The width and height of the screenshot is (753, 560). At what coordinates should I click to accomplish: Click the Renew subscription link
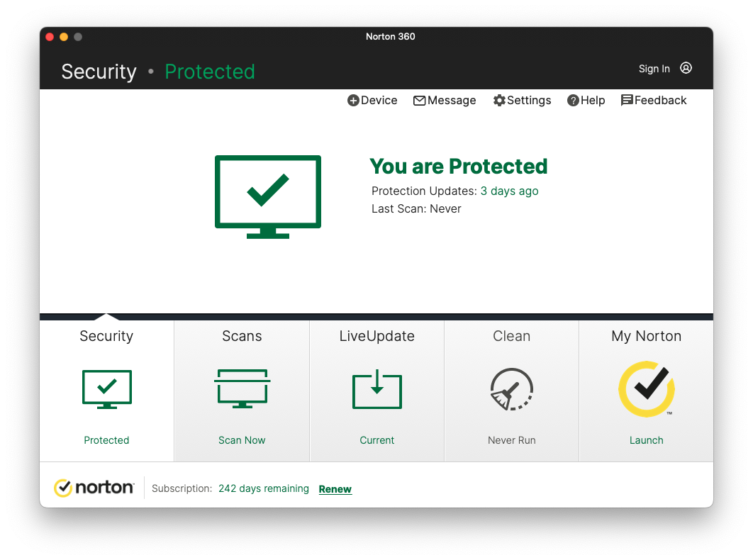click(335, 489)
